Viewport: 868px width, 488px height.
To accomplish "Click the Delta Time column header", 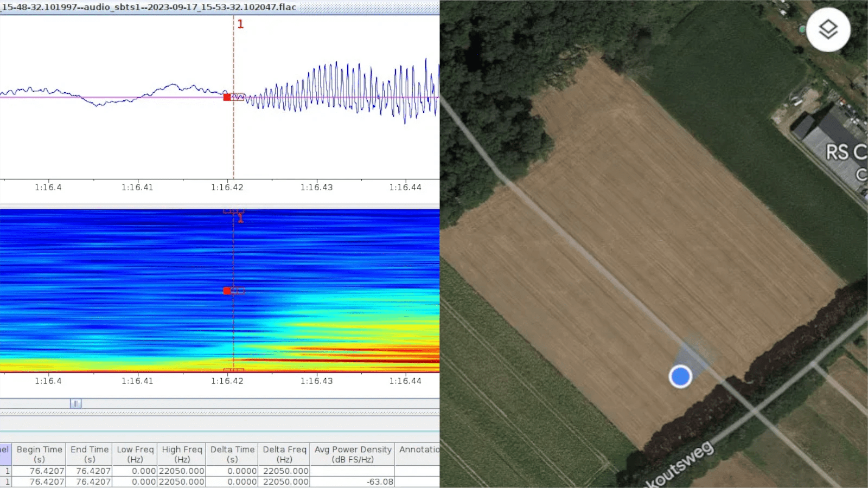I will 232,454.
